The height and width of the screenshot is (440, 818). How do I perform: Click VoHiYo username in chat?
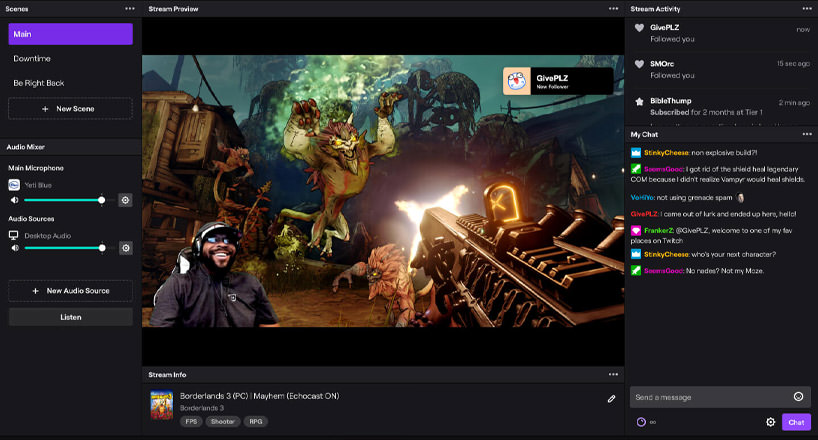[642, 197]
